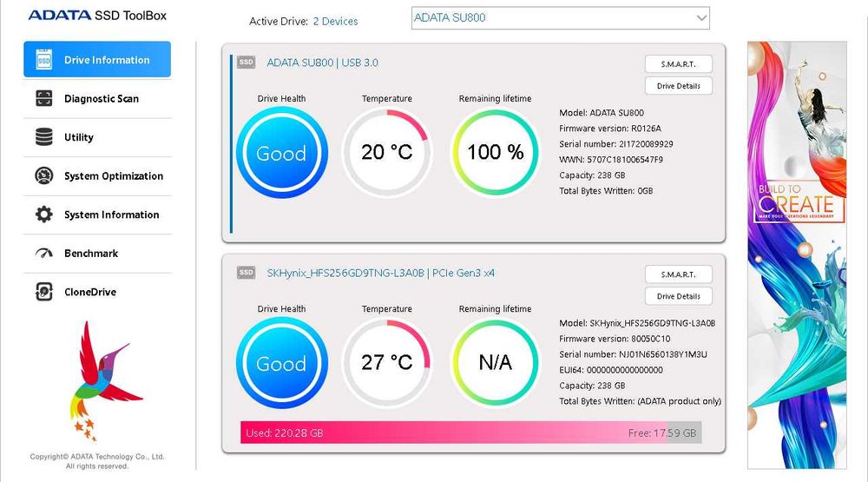This screenshot has width=868, height=482.
Task: Expand the Active Drive dropdown arrow
Action: (700, 17)
